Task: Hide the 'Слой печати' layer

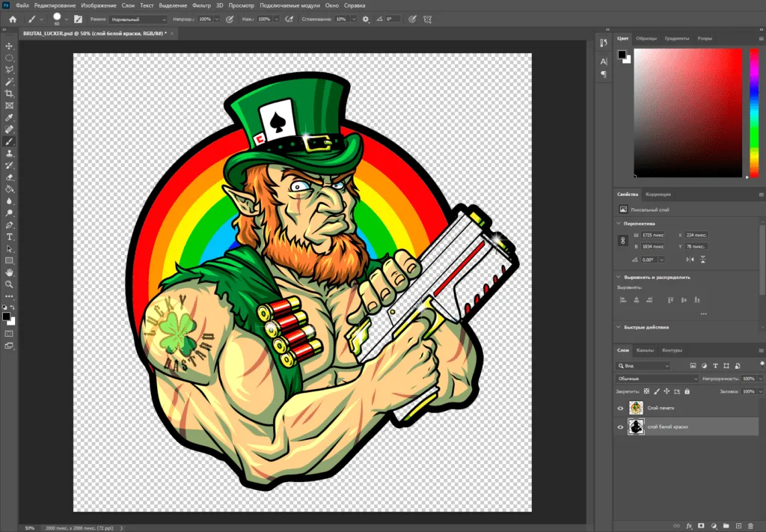Action: [620, 408]
